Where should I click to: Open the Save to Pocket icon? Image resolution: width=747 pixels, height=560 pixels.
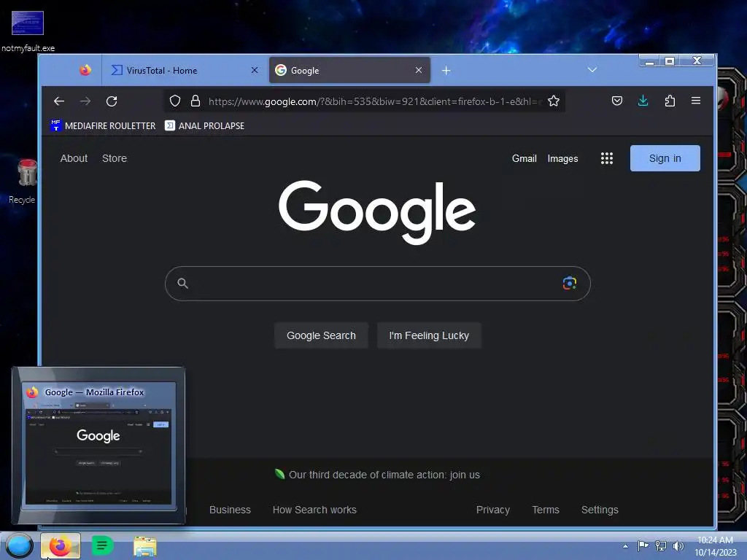coord(617,101)
